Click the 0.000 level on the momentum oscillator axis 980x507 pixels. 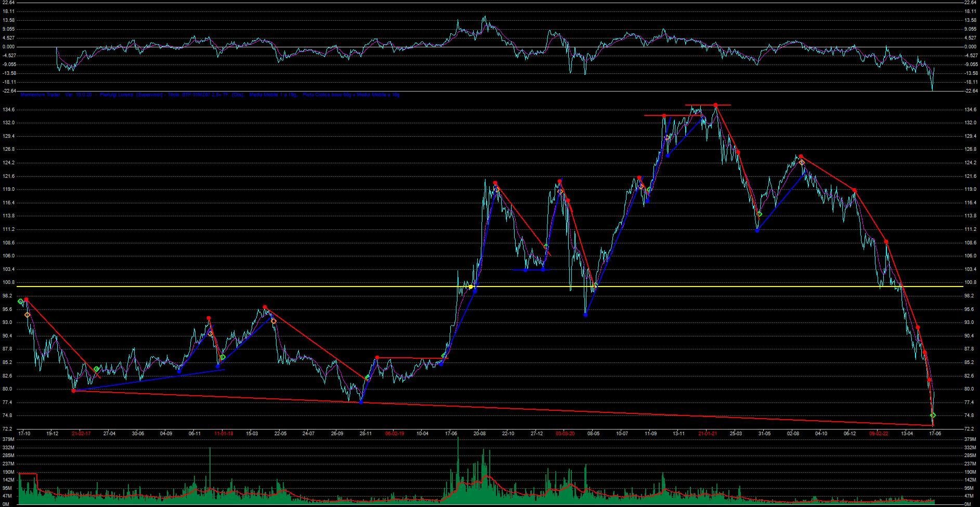pos(970,47)
